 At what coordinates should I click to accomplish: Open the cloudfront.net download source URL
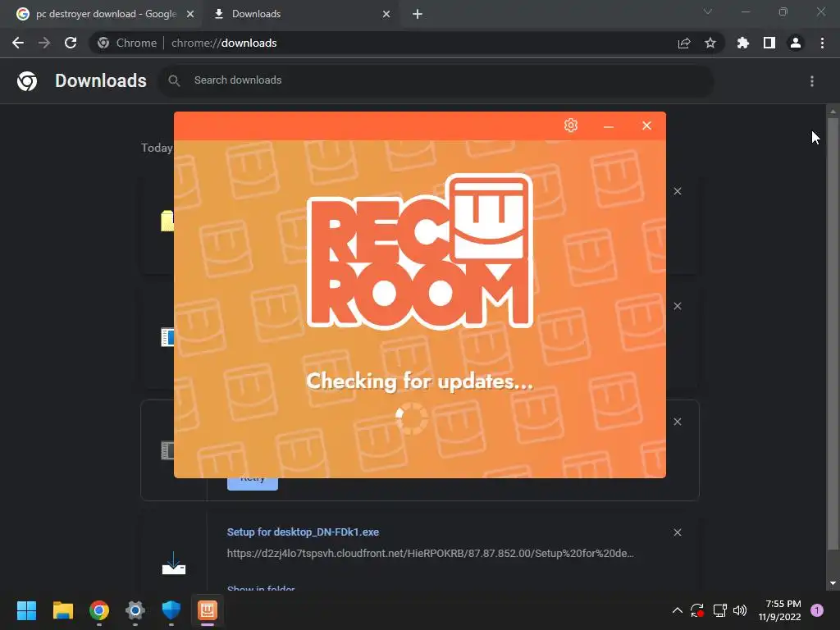tap(430, 554)
